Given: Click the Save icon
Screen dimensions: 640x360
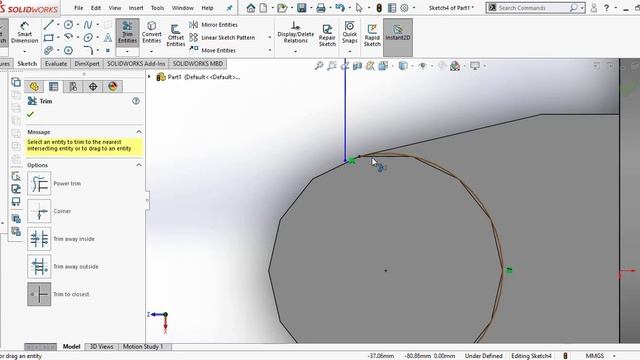Looking at the screenshot, I should 301,8.
